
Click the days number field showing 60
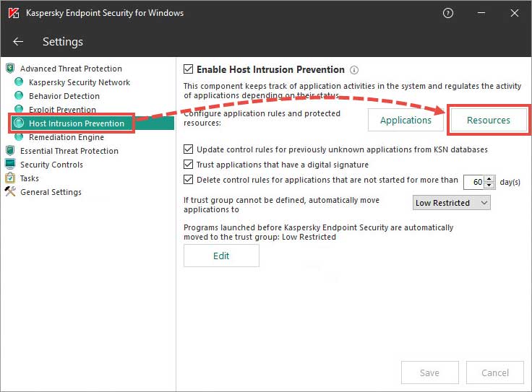tap(474, 182)
